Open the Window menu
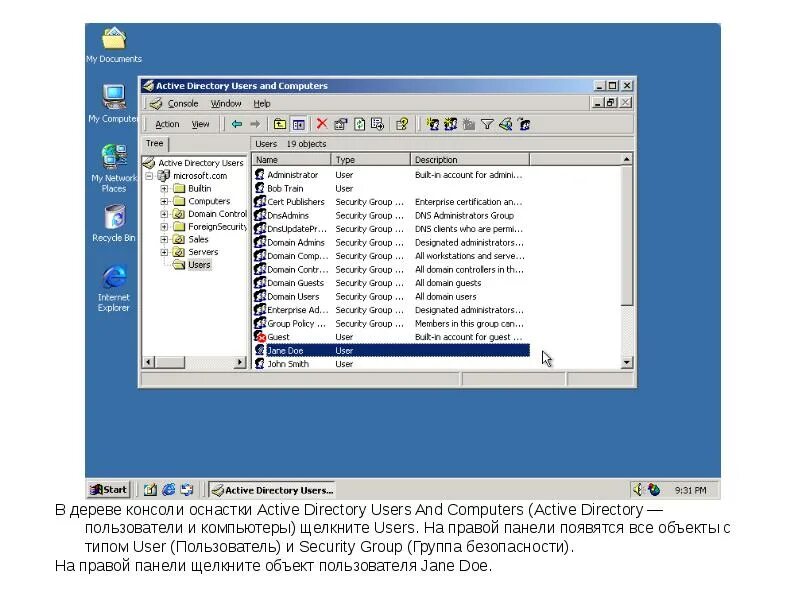 [226, 104]
